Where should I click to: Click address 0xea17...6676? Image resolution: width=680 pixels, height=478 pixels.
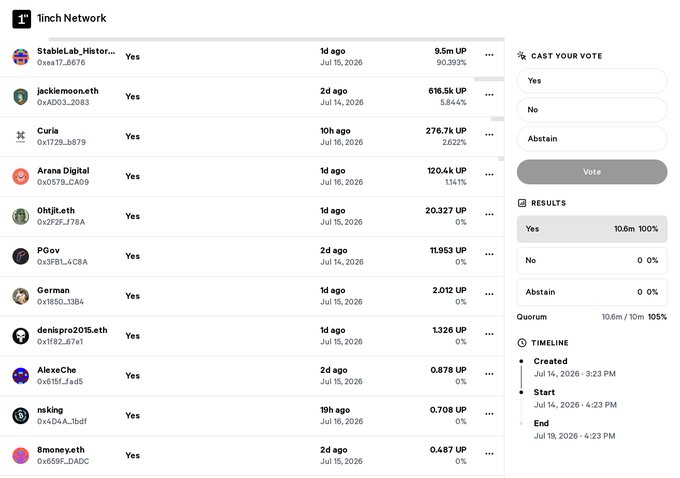tap(61, 62)
